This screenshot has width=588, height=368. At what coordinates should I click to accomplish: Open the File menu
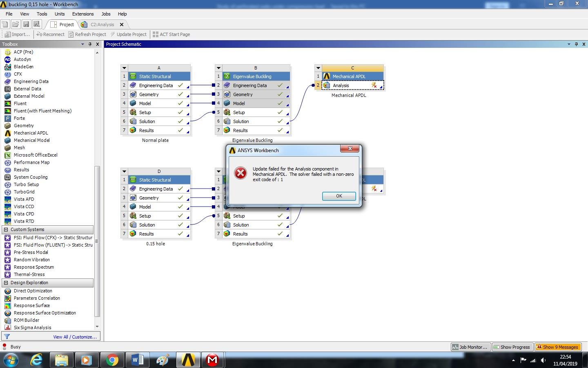(x=9, y=14)
